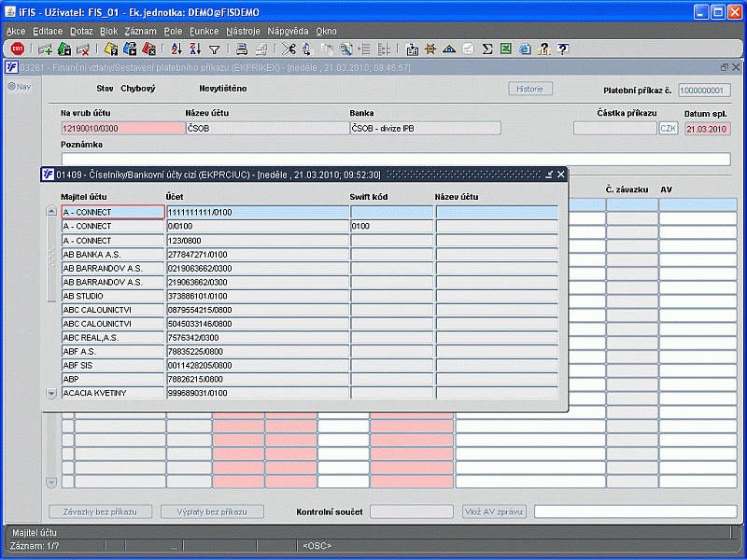The height and width of the screenshot is (560, 747).
Task: Click the Platební příkaz č. field
Action: [704, 90]
